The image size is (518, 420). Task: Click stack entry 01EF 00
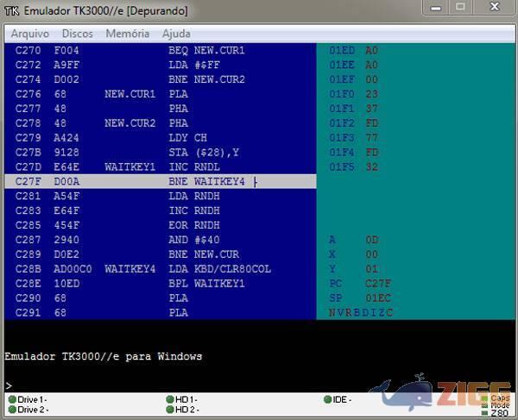coord(353,79)
